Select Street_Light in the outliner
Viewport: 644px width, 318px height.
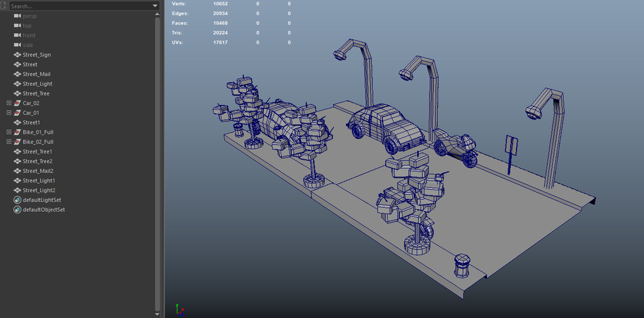37,84
